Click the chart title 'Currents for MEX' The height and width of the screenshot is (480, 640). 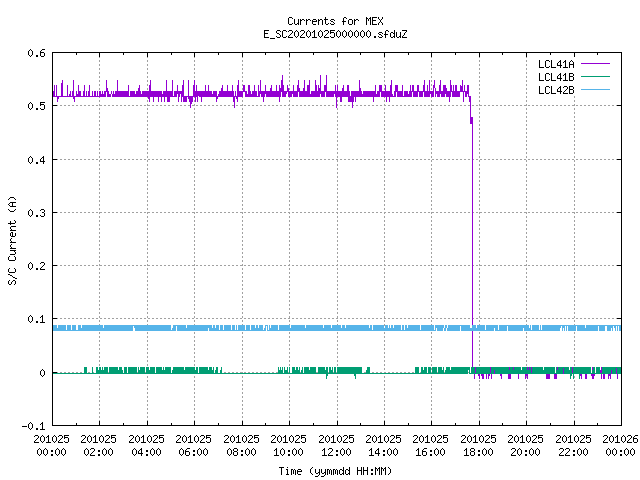point(335,21)
